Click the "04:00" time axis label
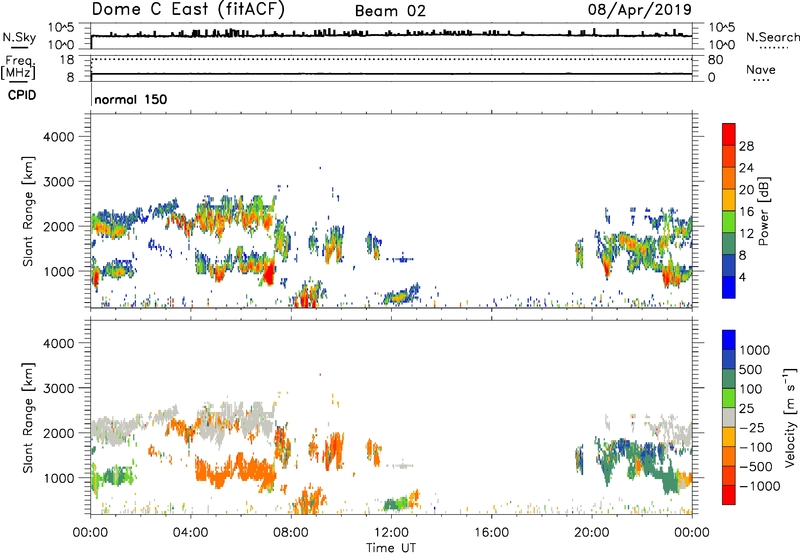The height and width of the screenshot is (554, 800). tap(190, 533)
